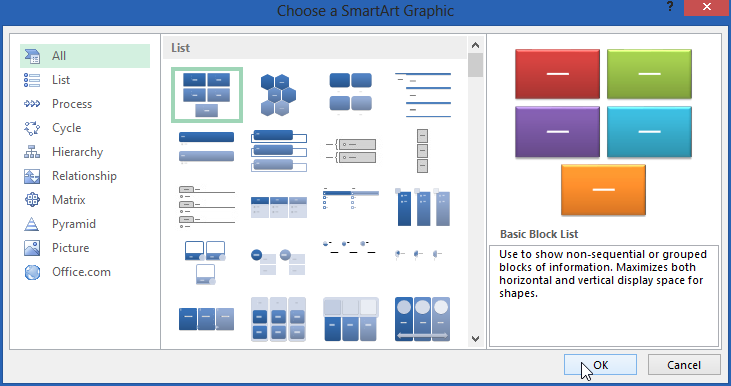731x386 pixels.
Task: Pick the Horizontal Picture List layout
Action: (x=351, y=319)
